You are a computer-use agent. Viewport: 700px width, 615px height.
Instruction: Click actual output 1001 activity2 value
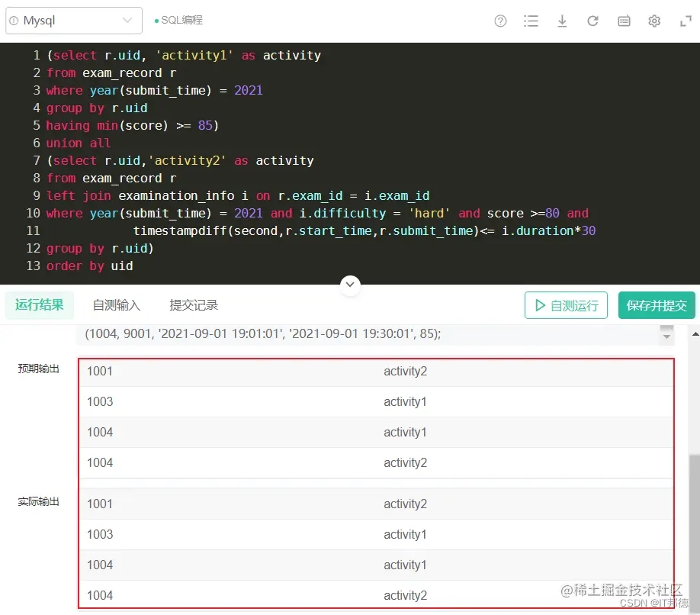coord(406,504)
